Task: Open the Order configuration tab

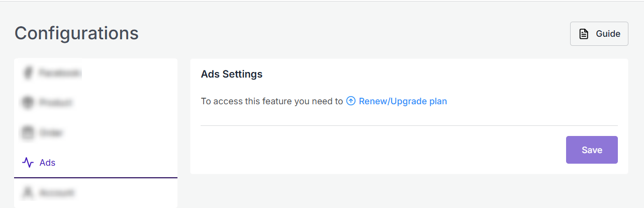Action: [x=51, y=133]
